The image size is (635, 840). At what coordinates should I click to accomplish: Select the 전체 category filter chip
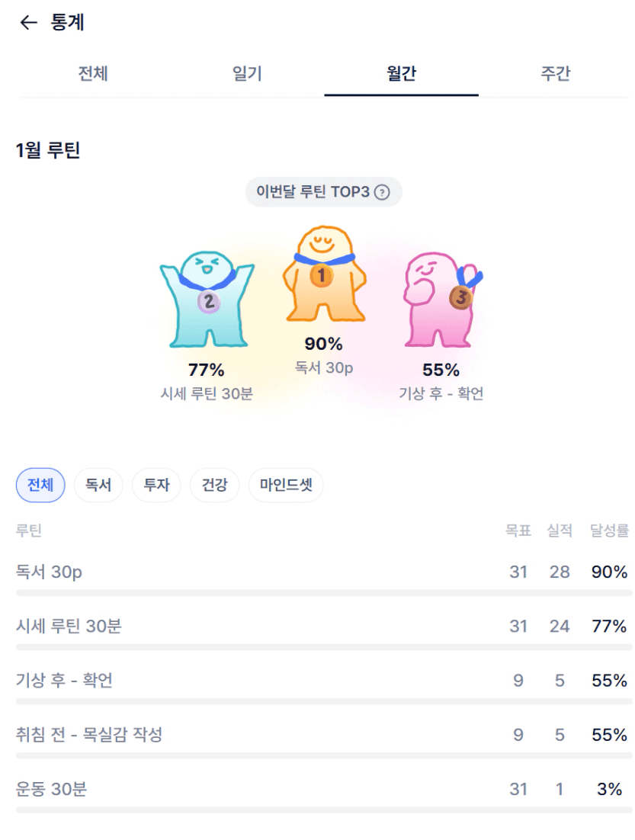click(40, 485)
